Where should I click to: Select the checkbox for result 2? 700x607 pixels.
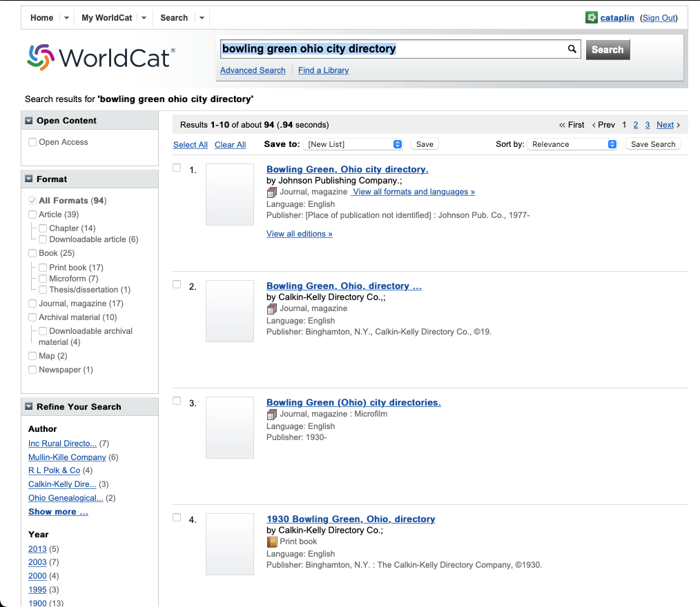pos(177,284)
